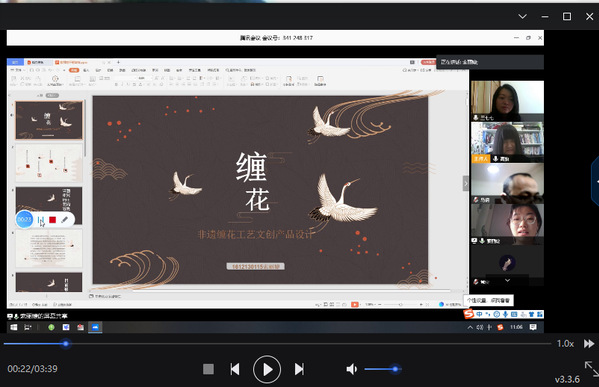599x387 pixels.
Task: Expand the participant list chevron below videos
Action: 507,280
